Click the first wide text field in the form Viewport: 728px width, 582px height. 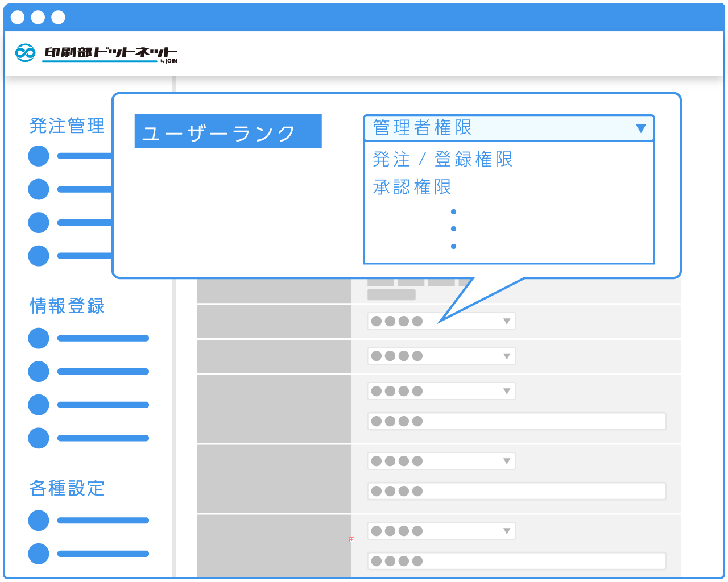click(x=517, y=421)
